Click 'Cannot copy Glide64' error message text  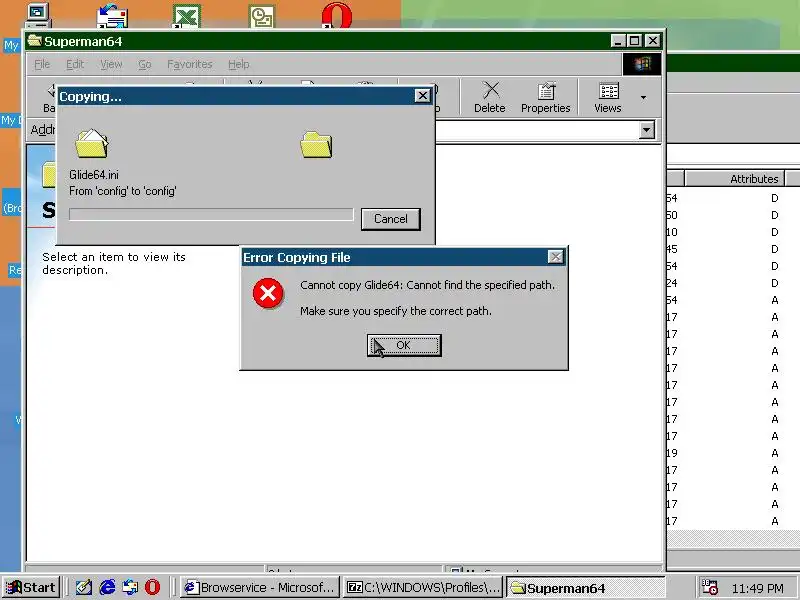[x=427, y=285]
